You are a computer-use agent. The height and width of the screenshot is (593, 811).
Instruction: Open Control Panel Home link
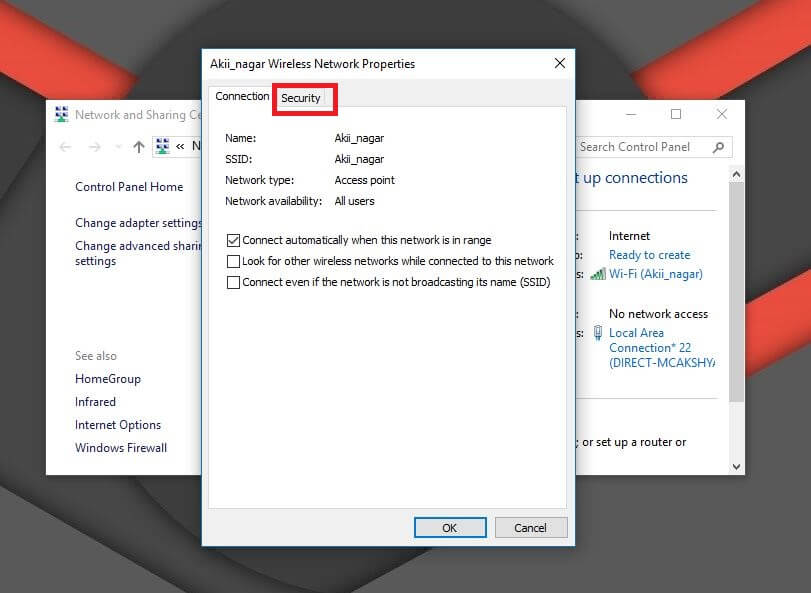[x=129, y=187]
